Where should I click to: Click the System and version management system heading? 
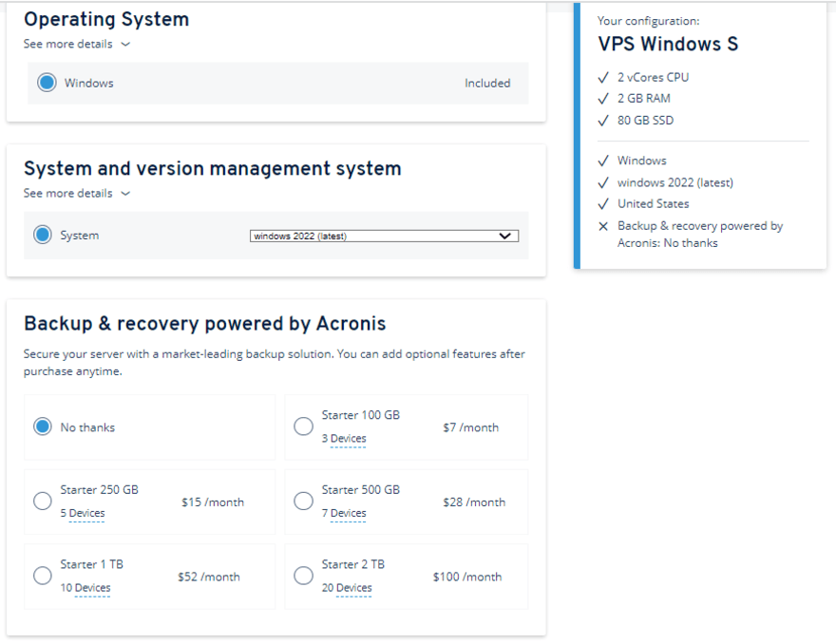click(x=213, y=168)
